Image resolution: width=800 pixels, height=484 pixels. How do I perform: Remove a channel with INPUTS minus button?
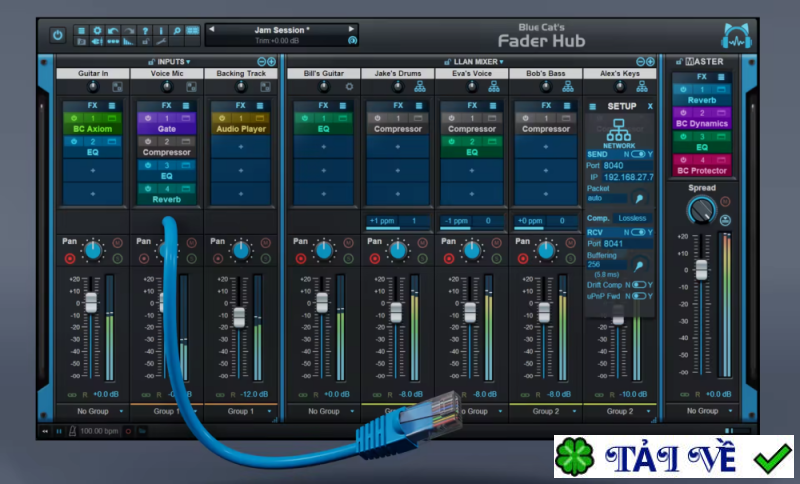point(261,62)
